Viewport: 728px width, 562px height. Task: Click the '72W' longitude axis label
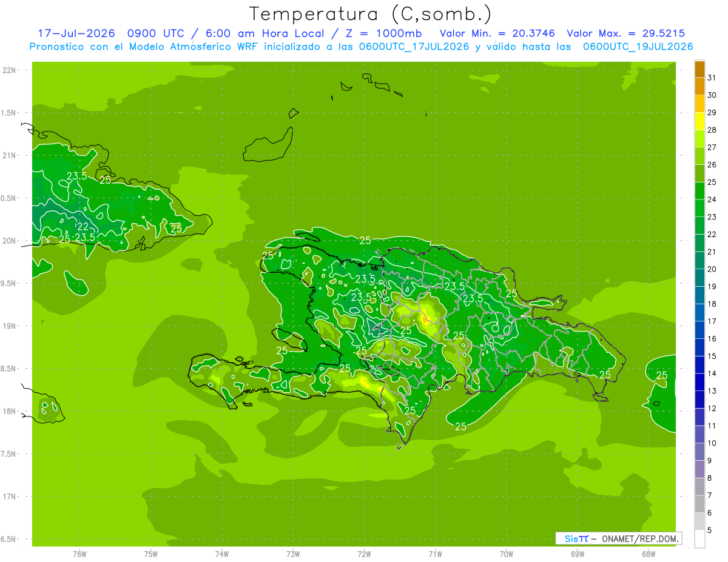[x=364, y=555]
